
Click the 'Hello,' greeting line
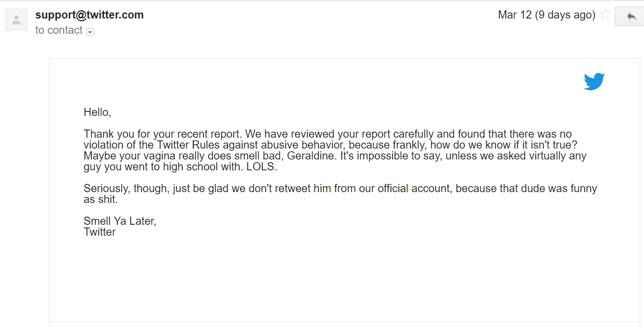97,112
